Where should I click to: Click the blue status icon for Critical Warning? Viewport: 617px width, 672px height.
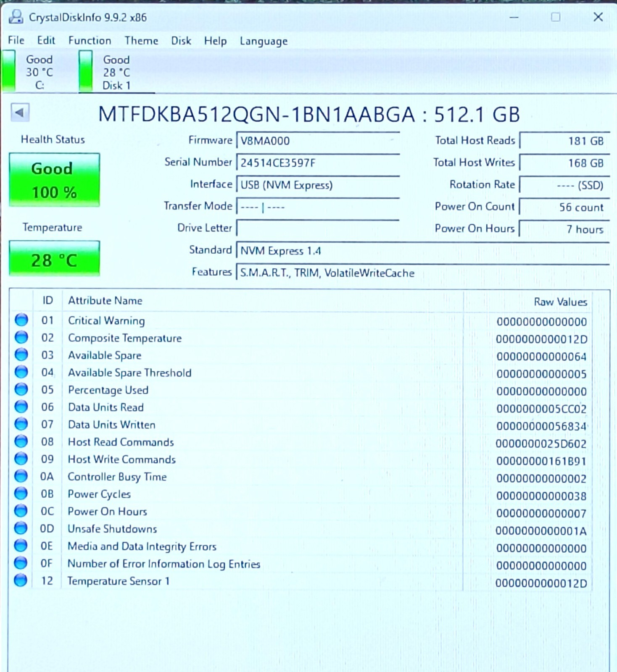pos(21,320)
